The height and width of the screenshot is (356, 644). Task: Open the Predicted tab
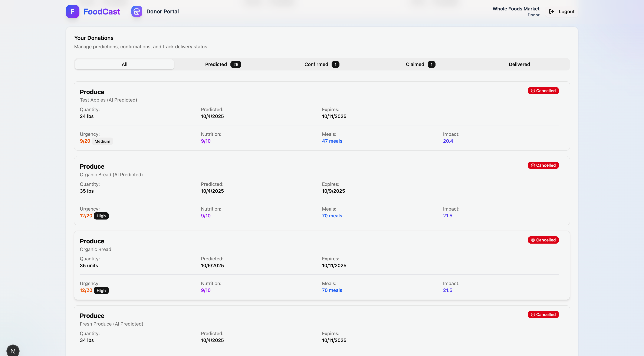point(216,64)
